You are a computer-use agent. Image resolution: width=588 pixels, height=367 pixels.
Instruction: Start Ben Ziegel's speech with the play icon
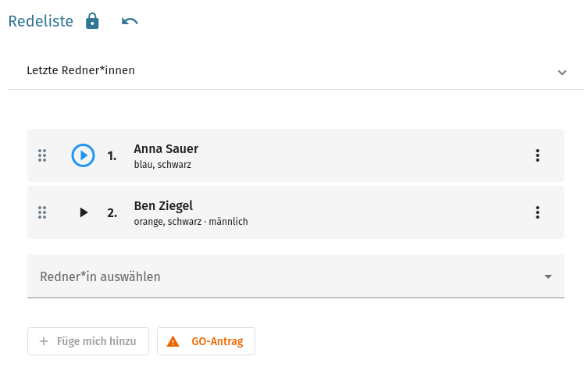84,212
